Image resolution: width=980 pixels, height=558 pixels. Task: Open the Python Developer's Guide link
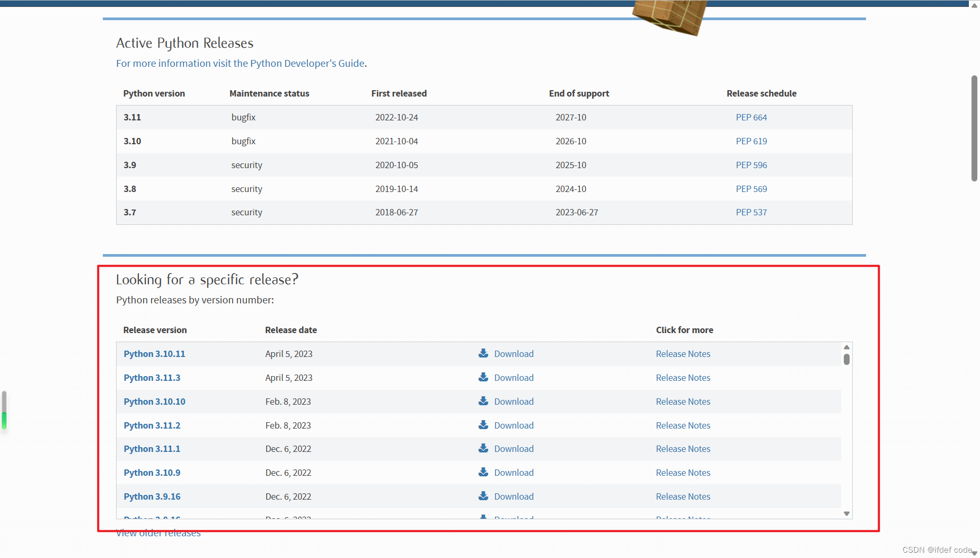tap(241, 63)
